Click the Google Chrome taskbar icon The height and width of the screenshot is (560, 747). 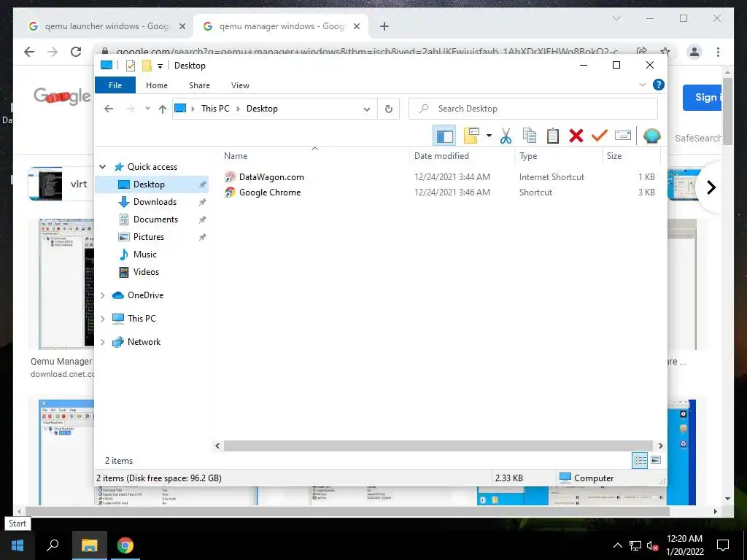pos(125,545)
